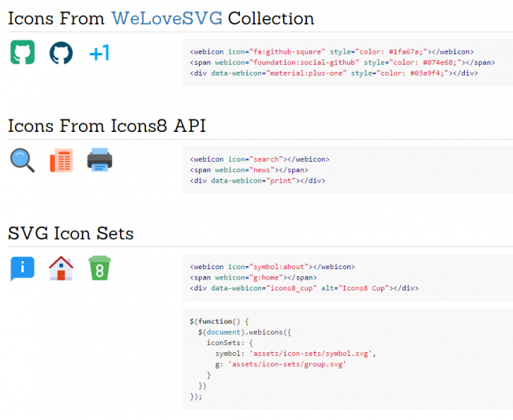Click the Icons From Icons8 API heading
The height and width of the screenshot is (420, 513).
point(107,126)
